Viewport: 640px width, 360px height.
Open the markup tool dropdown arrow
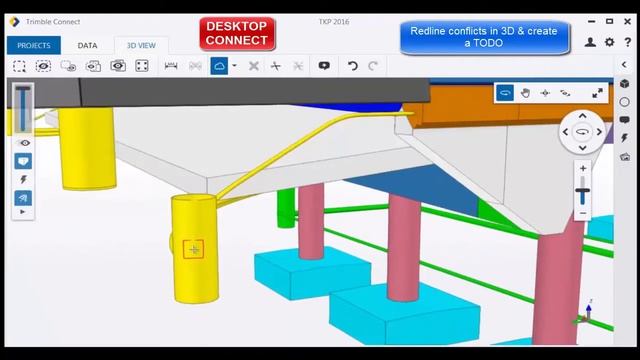pos(234,66)
